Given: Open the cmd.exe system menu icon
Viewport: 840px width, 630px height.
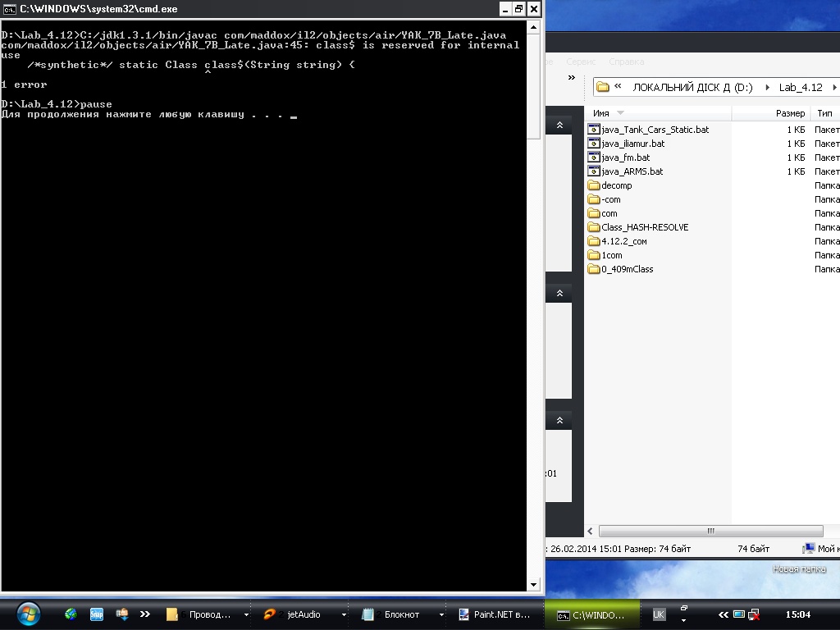Looking at the screenshot, I should pyautogui.click(x=10, y=9).
